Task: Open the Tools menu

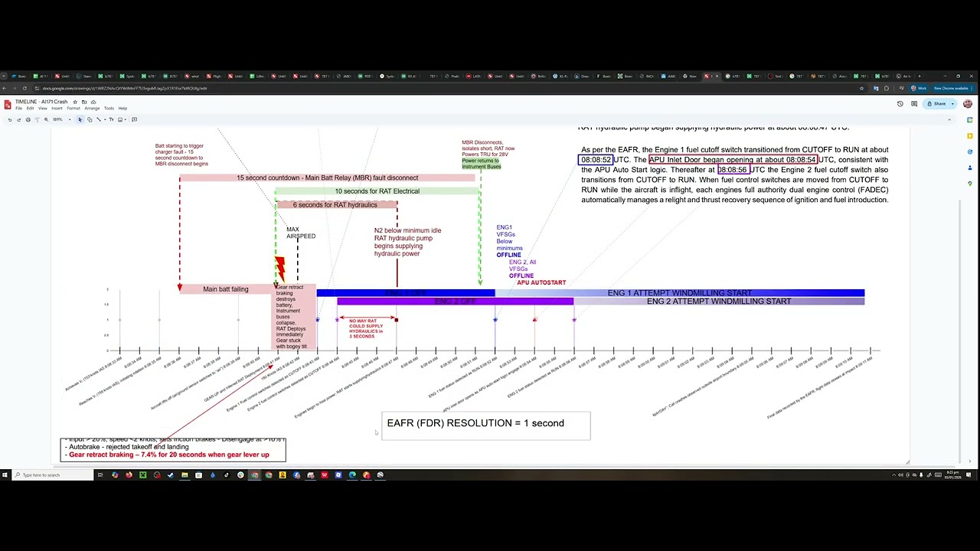Action: 109,108
